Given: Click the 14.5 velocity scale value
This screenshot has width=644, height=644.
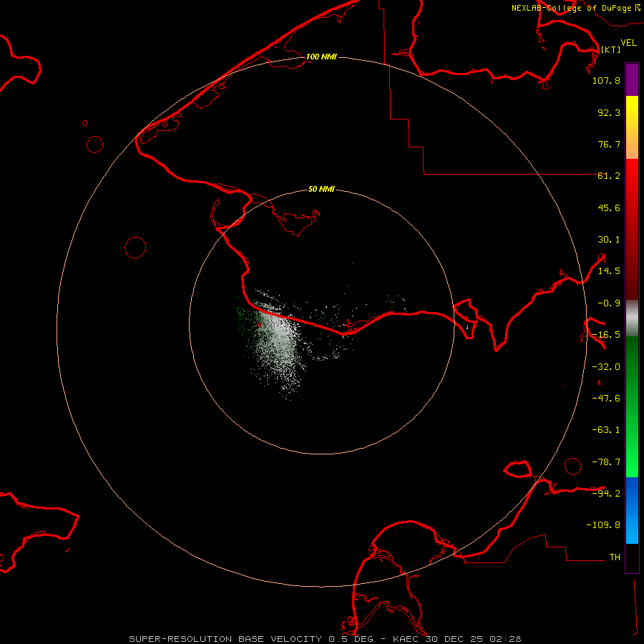Looking at the screenshot, I should tap(609, 271).
